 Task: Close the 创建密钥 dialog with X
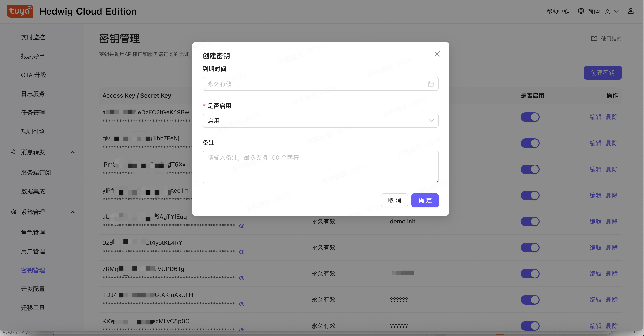(437, 54)
